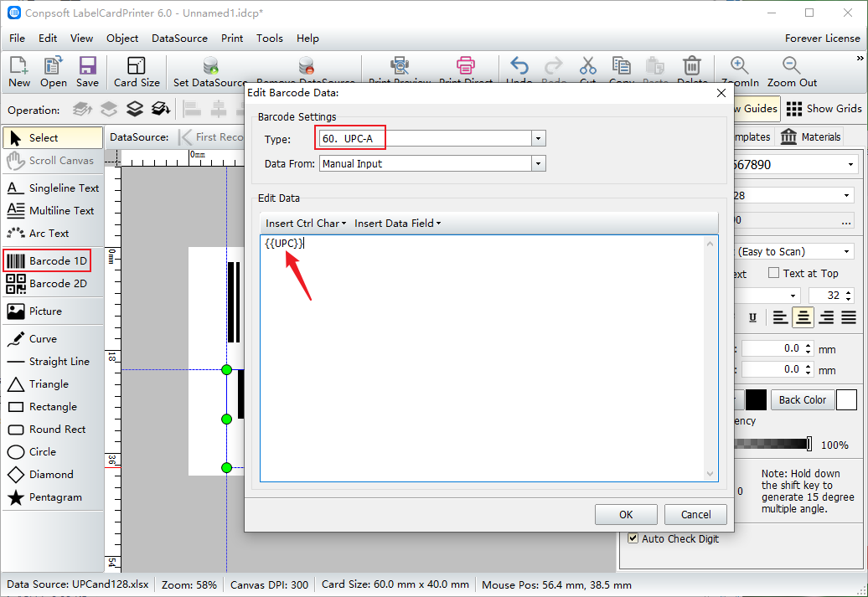Open the barcode Type dropdown showing UPC-A

(x=538, y=138)
